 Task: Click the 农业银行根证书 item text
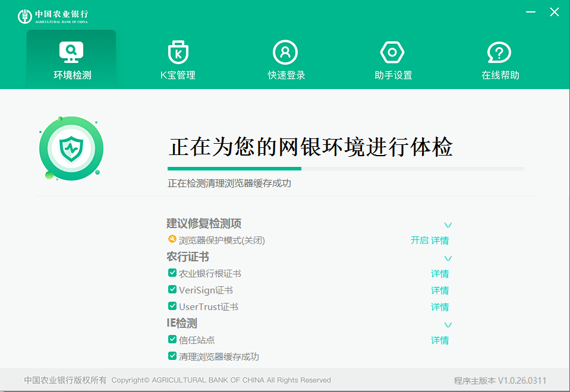pyautogui.click(x=210, y=274)
